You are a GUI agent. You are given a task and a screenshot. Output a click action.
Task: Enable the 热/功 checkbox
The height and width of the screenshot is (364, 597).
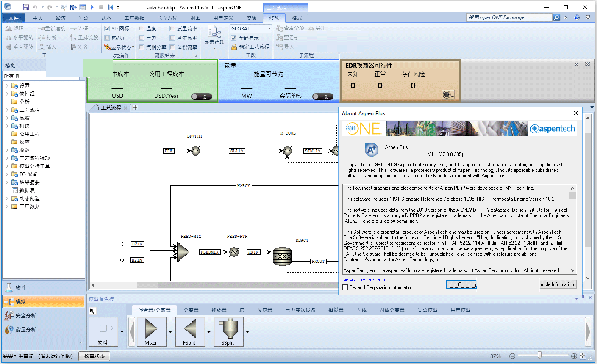tap(107, 38)
